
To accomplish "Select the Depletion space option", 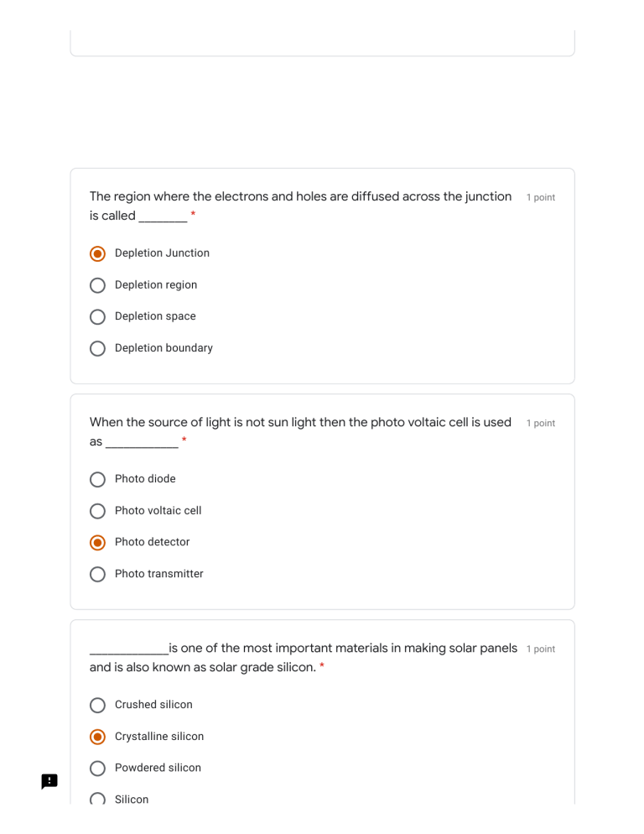I will click(x=98, y=316).
